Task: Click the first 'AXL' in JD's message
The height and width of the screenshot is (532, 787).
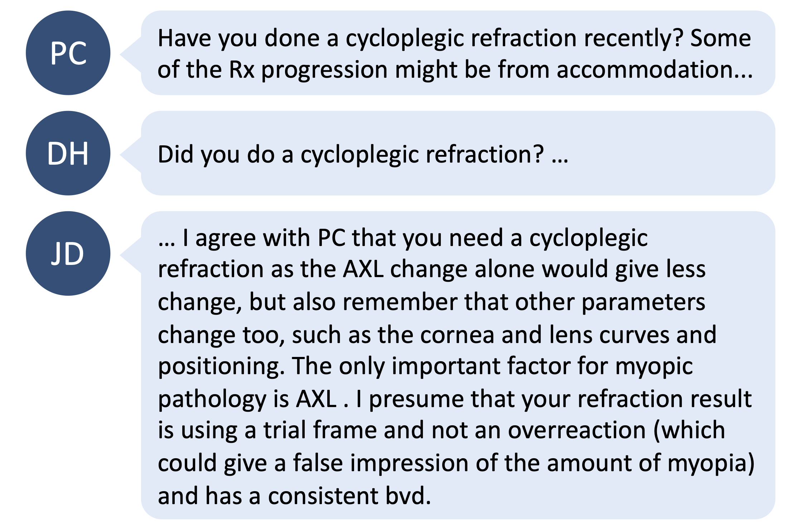Action: click(x=363, y=269)
